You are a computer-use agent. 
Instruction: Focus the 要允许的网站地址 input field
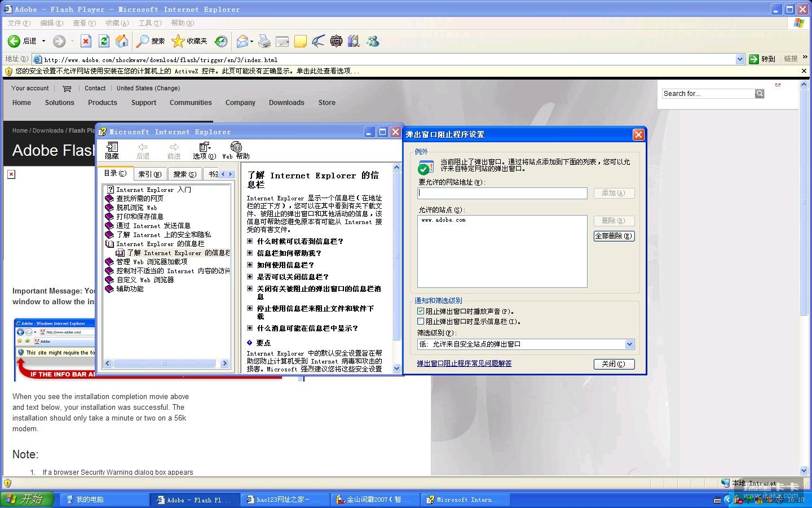502,193
